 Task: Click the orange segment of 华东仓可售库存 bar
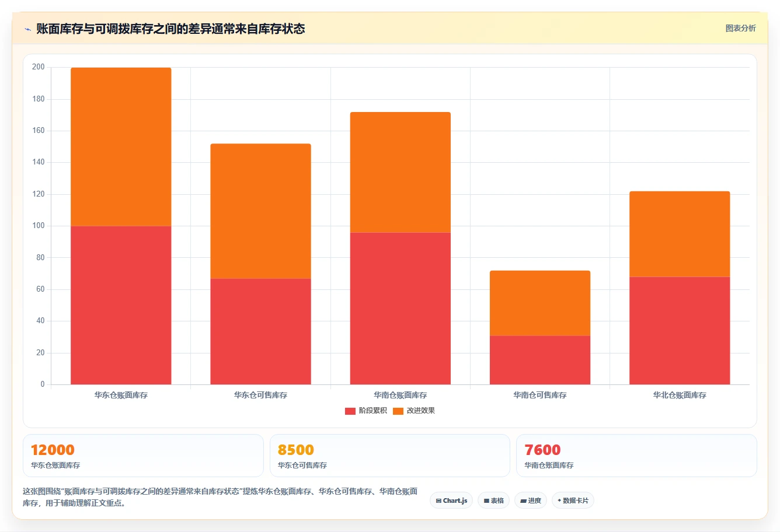260,211
